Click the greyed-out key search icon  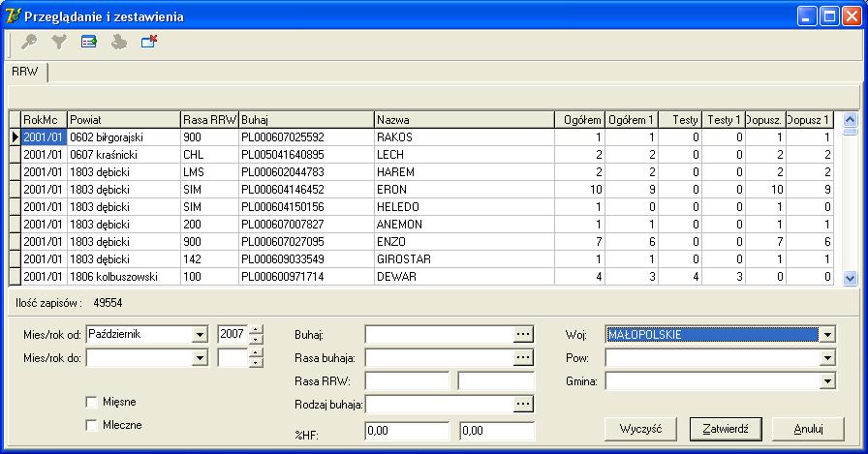tap(29, 42)
